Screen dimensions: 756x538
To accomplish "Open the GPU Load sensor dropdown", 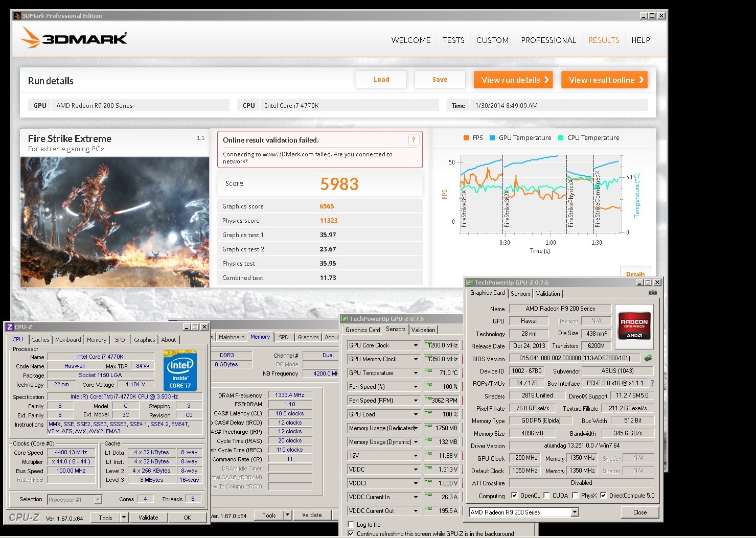I will coord(416,414).
